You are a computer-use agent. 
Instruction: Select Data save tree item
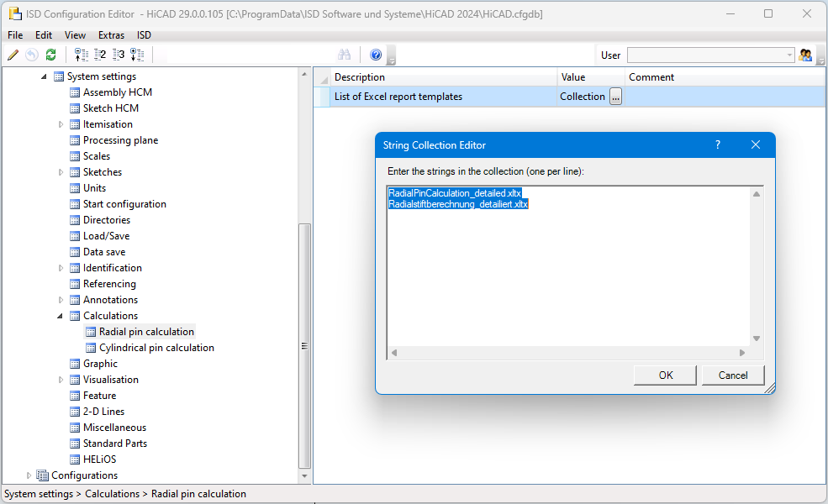coord(104,252)
